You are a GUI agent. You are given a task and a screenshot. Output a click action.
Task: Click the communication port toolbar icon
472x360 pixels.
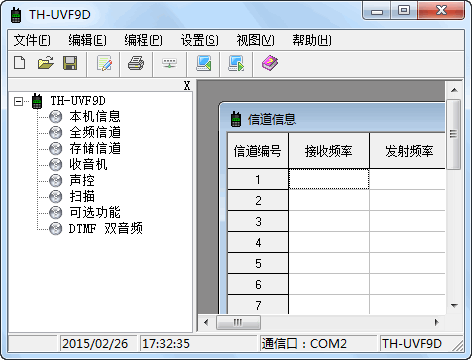(x=169, y=63)
